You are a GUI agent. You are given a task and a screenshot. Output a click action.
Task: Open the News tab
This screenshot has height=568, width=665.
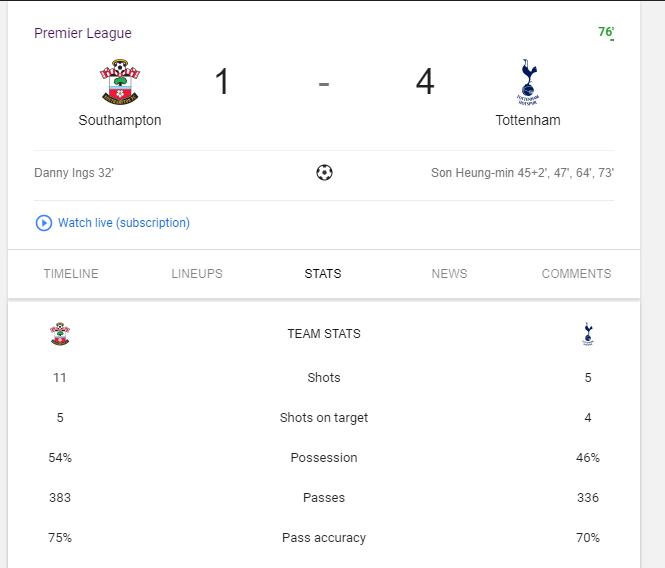coord(449,273)
